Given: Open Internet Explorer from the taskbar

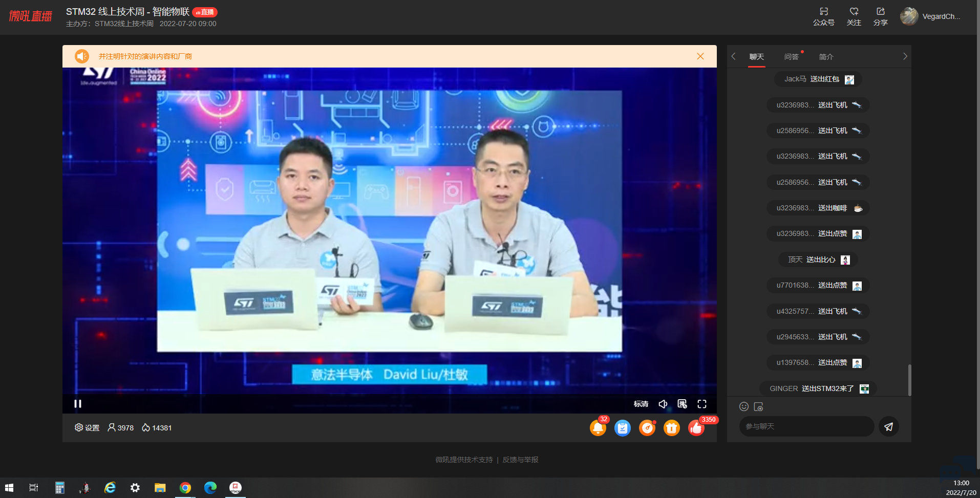Looking at the screenshot, I should tap(110, 488).
